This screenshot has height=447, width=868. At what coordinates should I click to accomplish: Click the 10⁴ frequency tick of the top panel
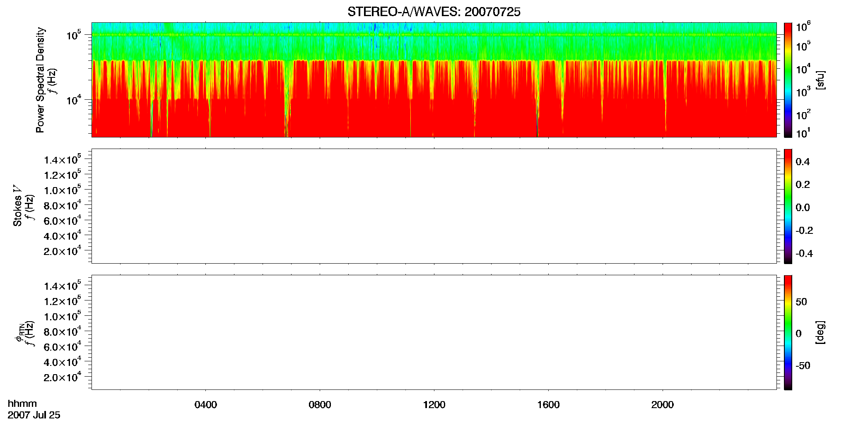[73, 100]
